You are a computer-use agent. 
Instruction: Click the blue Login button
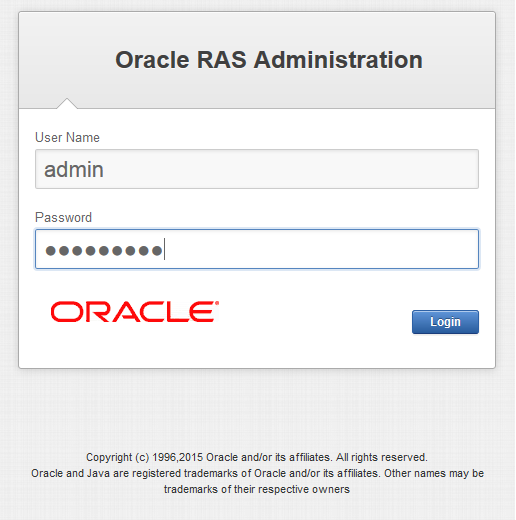click(x=445, y=322)
